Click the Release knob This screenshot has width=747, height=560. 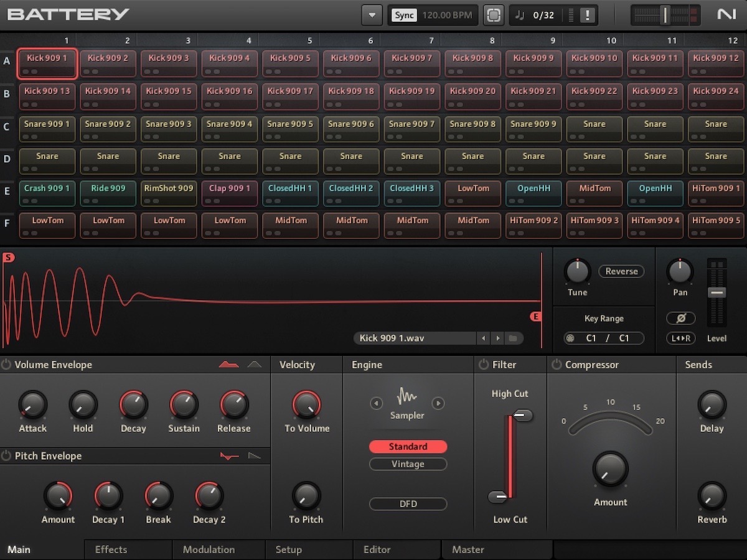[234, 405]
